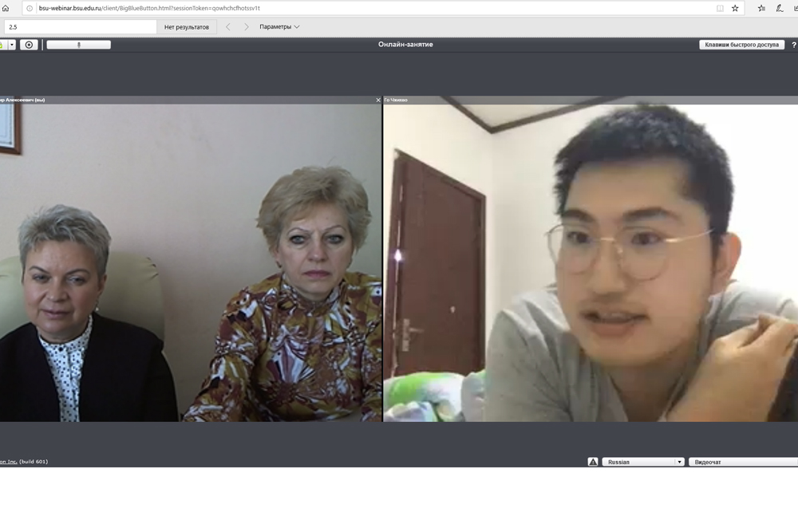Image resolution: width=798 pixels, height=532 pixels.
Task: Bookmark page with the star icon
Action: 735,8
